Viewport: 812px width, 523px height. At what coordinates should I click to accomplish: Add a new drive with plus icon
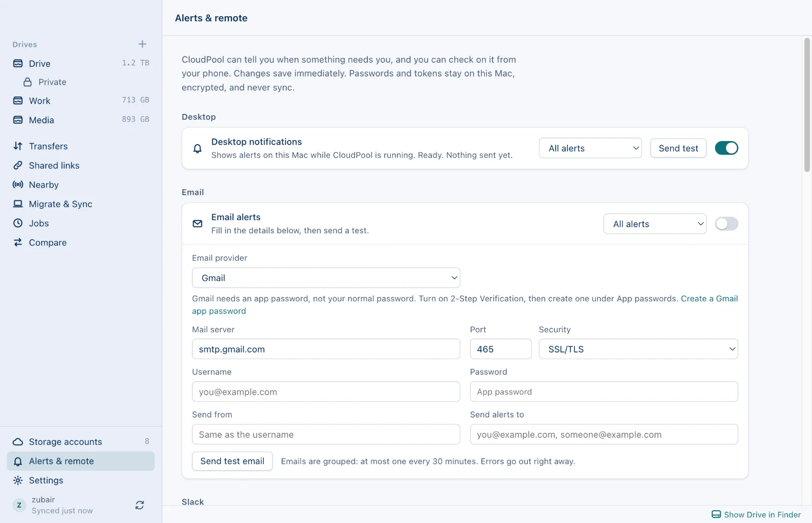click(142, 44)
